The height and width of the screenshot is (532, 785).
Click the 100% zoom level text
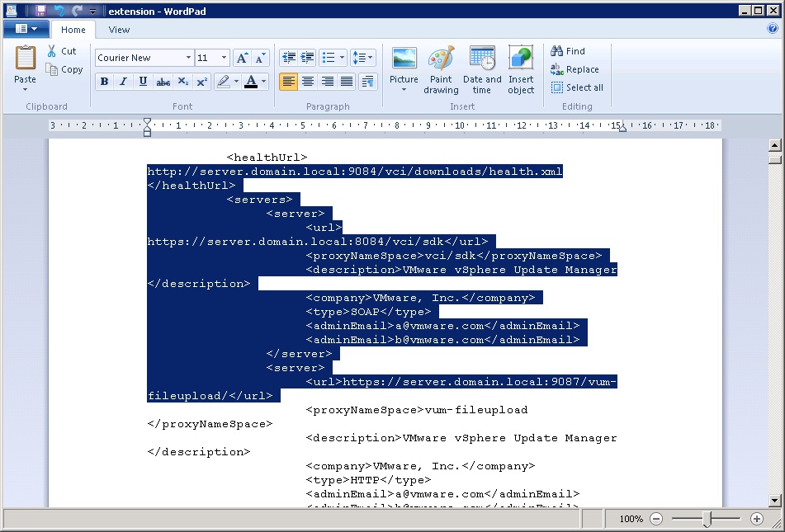(631, 519)
